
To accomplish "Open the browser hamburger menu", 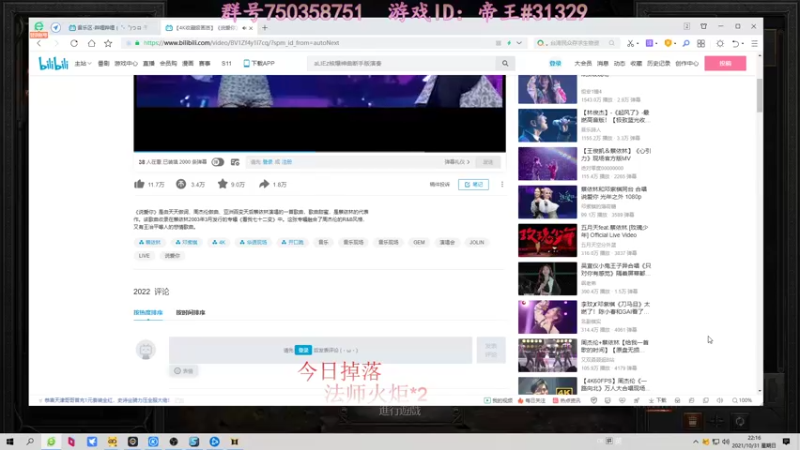I will tap(754, 43).
